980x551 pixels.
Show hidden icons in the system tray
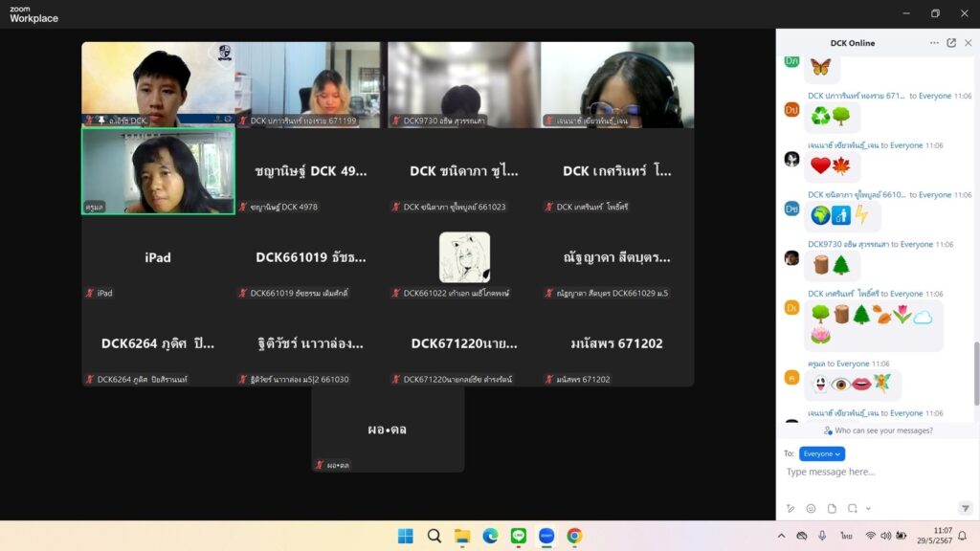(781, 536)
